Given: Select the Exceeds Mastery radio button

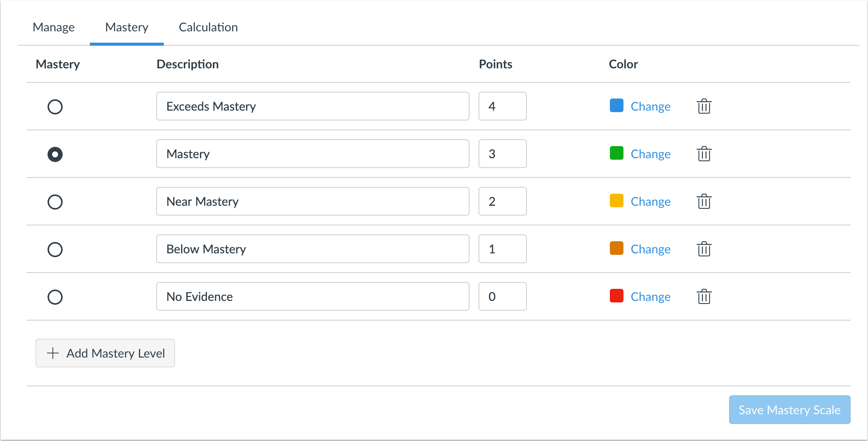Looking at the screenshot, I should 55,106.
